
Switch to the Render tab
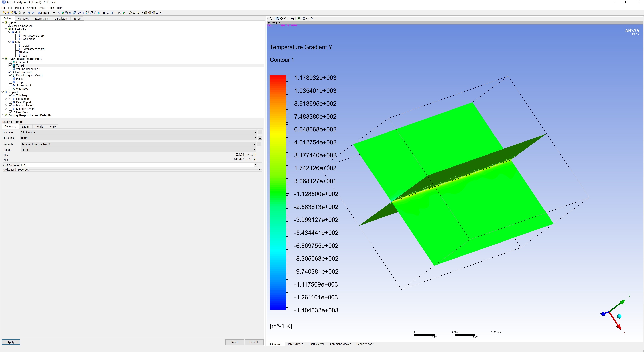39,127
